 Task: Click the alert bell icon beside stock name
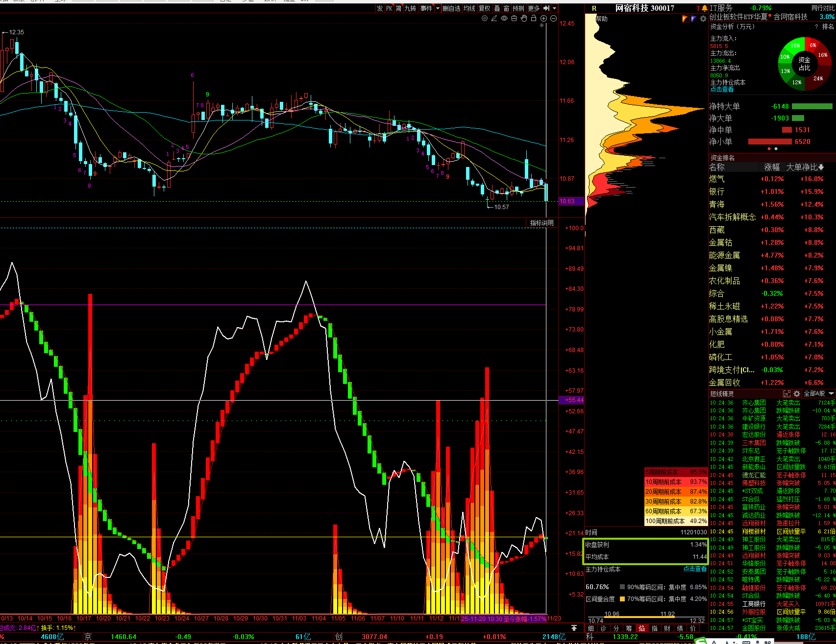[705, 8]
